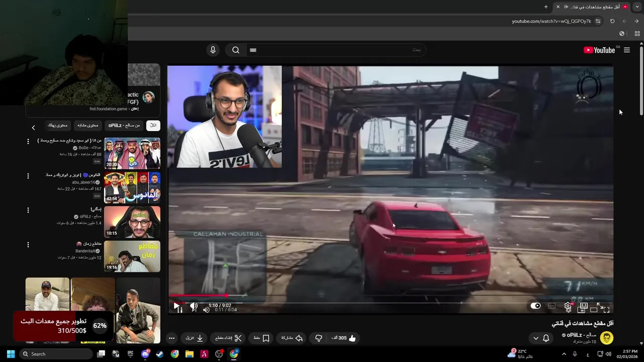Open the YouTube guide hamburger menu
The image size is (644, 362).
coord(627,50)
